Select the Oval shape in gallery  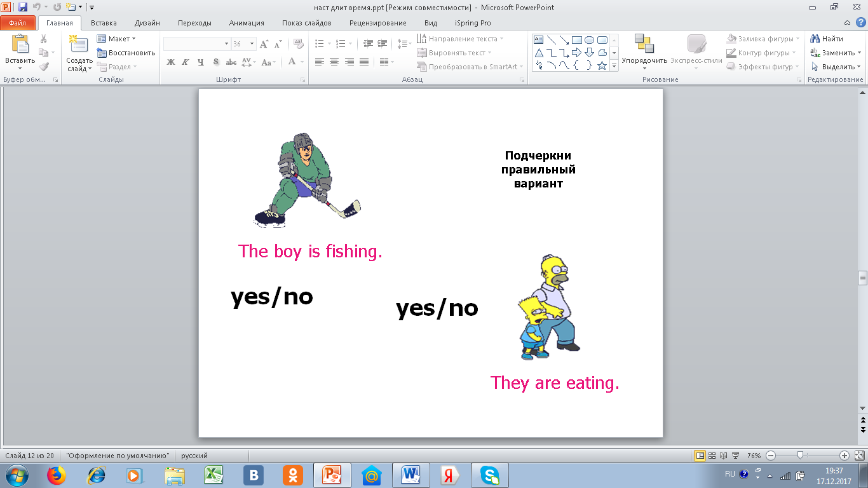[x=590, y=39]
